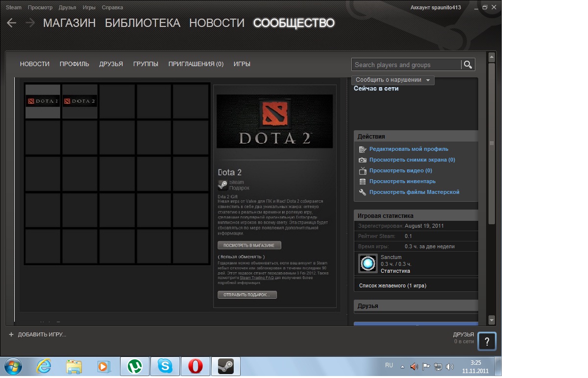Screen dimensions: 588x378
Task: Click Workshop files wrench icon
Action: click(x=363, y=192)
